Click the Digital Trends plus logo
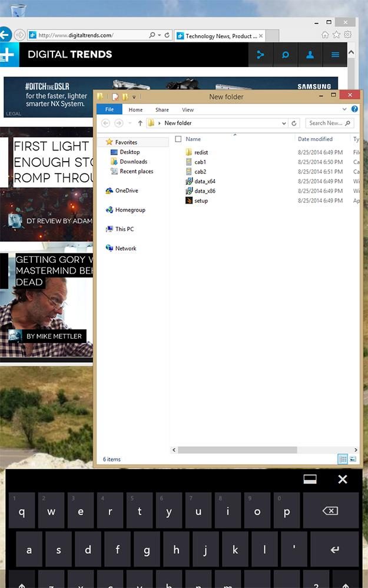Viewport: 368px width, 588px height. (x=9, y=55)
